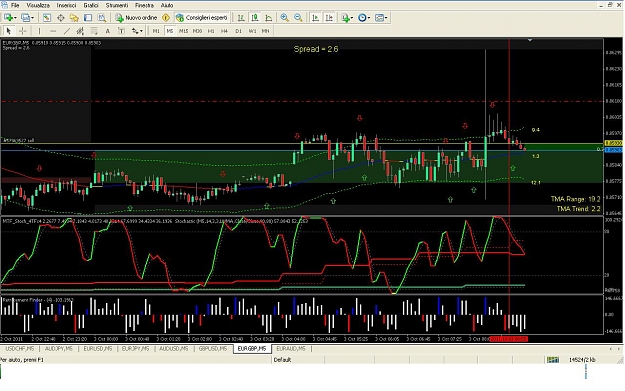The image size is (625, 391).
Task: Open the Profiles icon
Action: [26, 18]
